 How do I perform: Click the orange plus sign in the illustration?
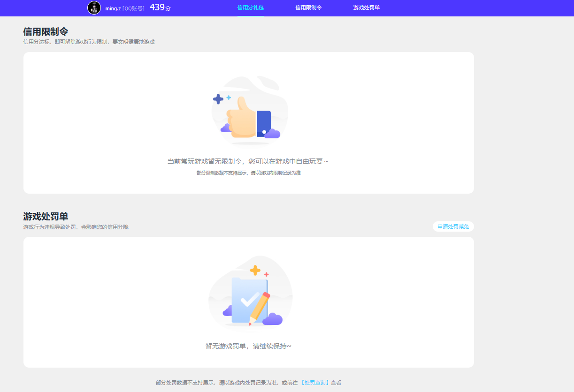click(254, 270)
